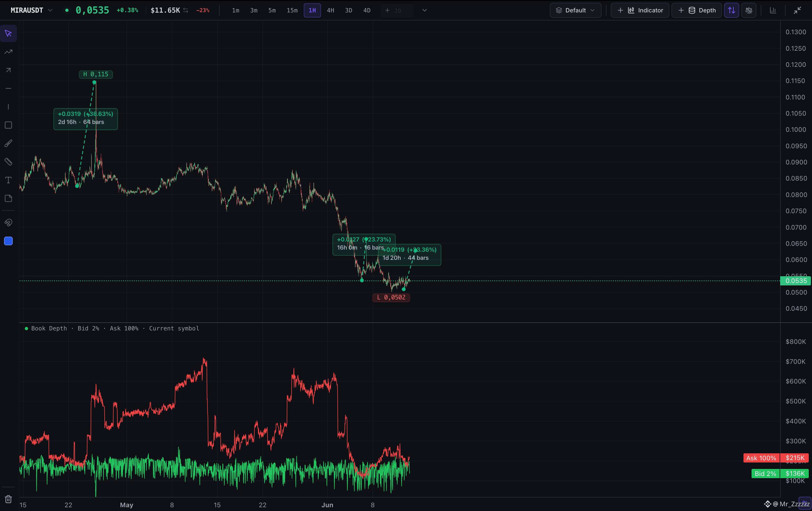Click the 0.1300 price axis label
The image size is (812, 511).
click(x=796, y=32)
